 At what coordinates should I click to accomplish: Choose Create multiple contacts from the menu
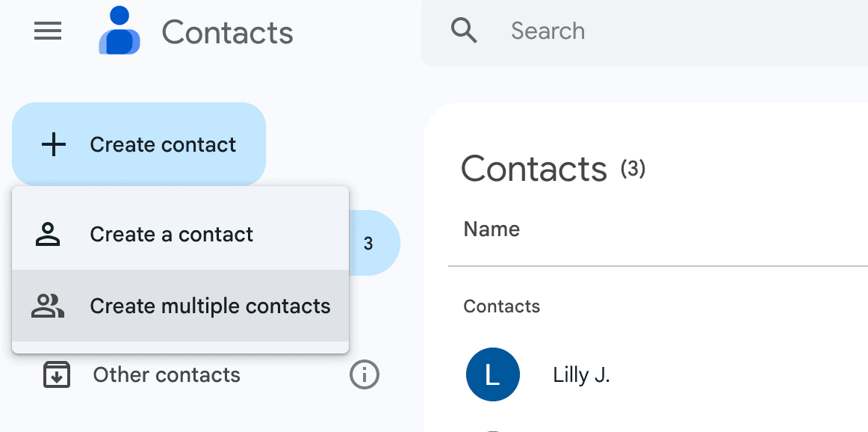point(210,305)
